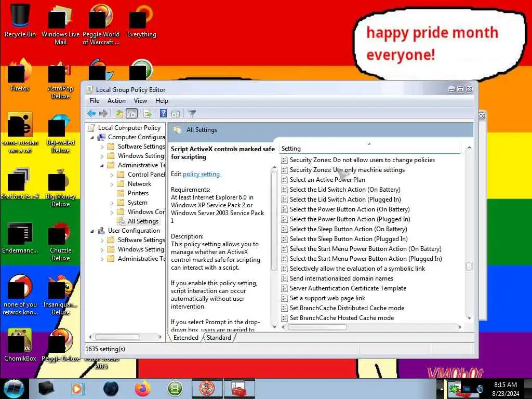Select 'Server Authentication Certificate Template' setting
Image resolution: width=532 pixels, height=399 pixels.
click(x=348, y=288)
